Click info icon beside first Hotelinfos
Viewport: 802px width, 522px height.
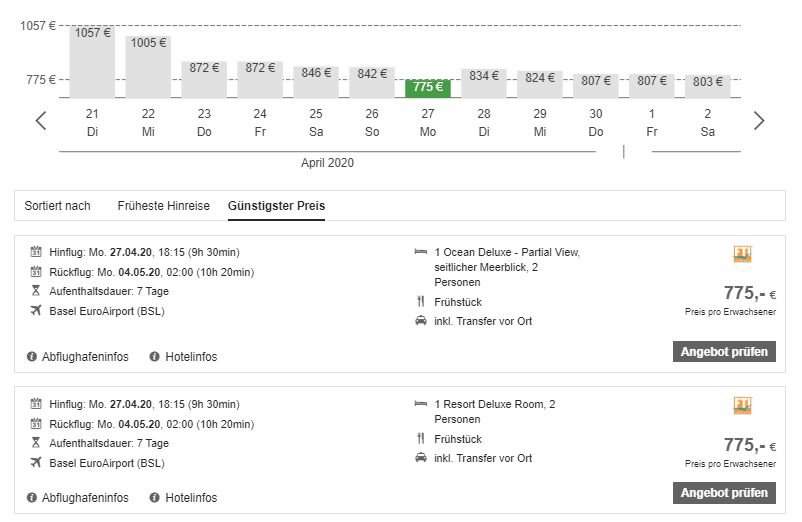(155, 357)
